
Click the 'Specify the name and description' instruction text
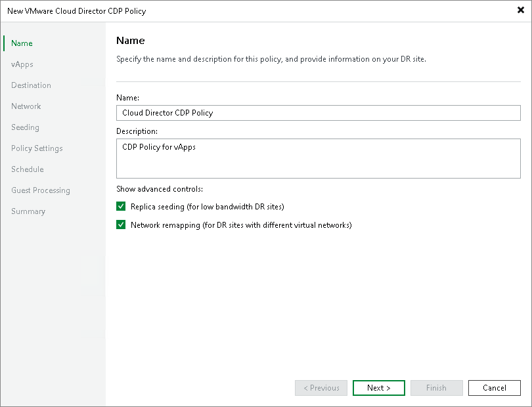tap(271, 59)
